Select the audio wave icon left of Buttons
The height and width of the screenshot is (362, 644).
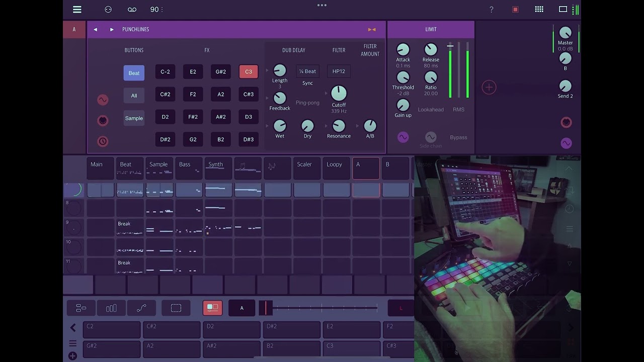(x=103, y=100)
